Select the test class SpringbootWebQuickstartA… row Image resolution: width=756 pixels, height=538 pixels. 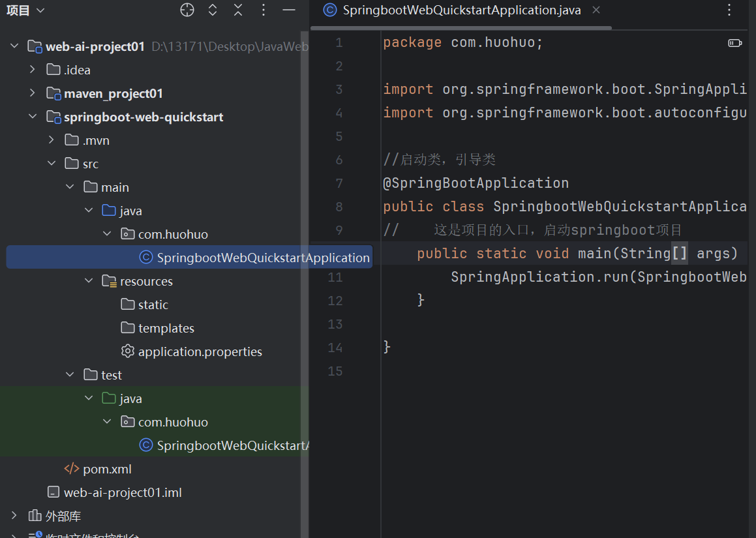(155, 445)
